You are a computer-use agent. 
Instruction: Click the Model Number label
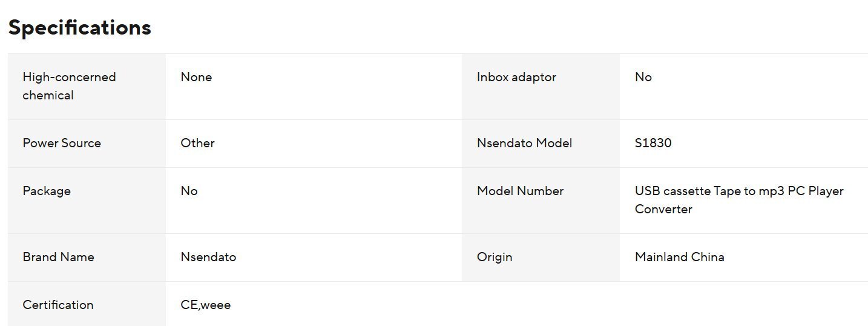pos(520,191)
